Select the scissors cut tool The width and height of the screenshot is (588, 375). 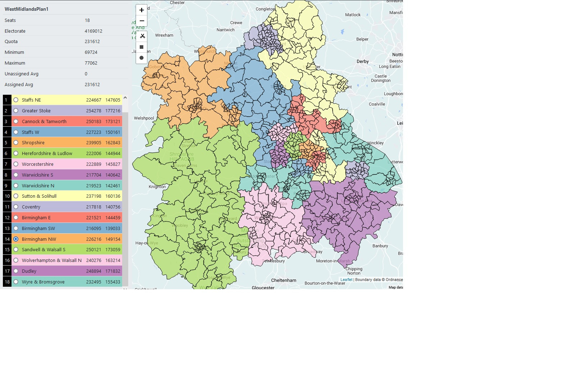tap(142, 36)
